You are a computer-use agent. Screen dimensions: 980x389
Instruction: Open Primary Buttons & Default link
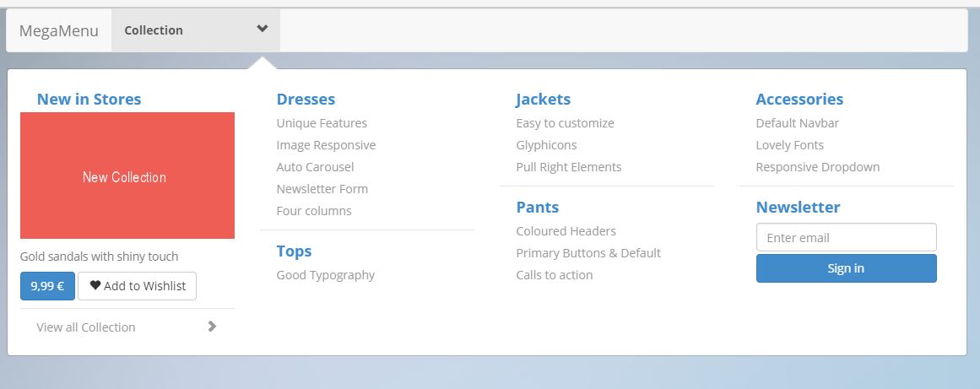pos(588,253)
